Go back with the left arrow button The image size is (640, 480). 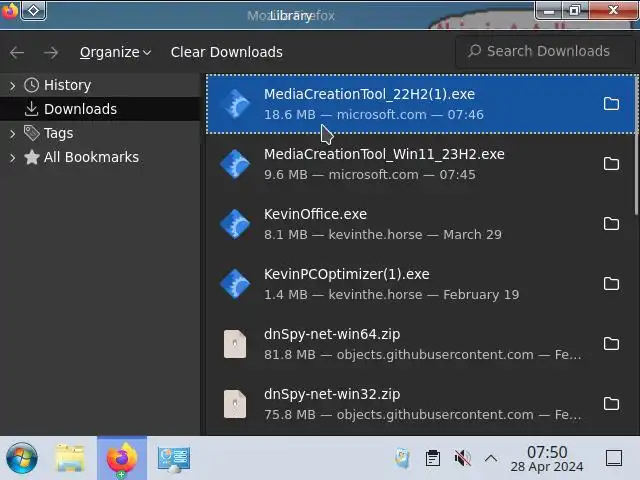point(17,53)
